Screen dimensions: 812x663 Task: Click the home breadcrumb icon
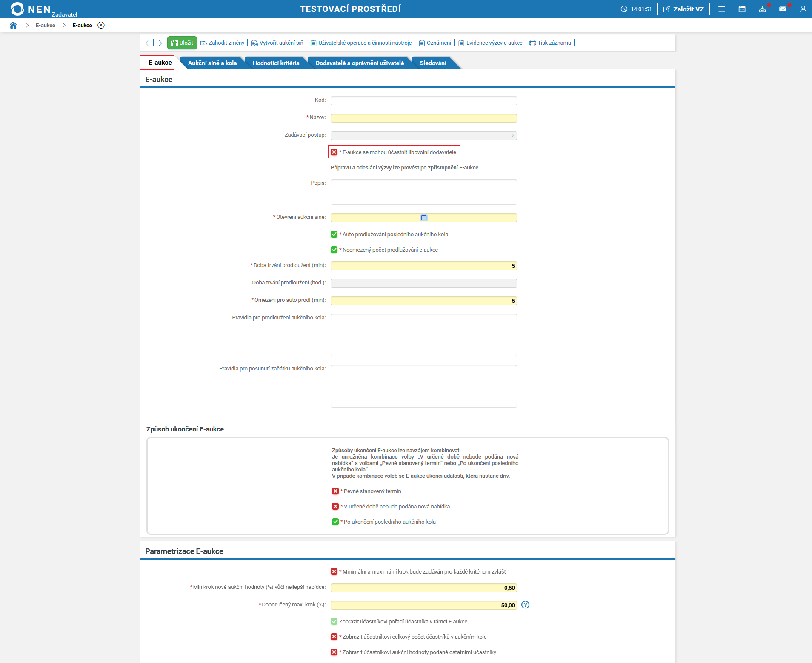point(13,25)
